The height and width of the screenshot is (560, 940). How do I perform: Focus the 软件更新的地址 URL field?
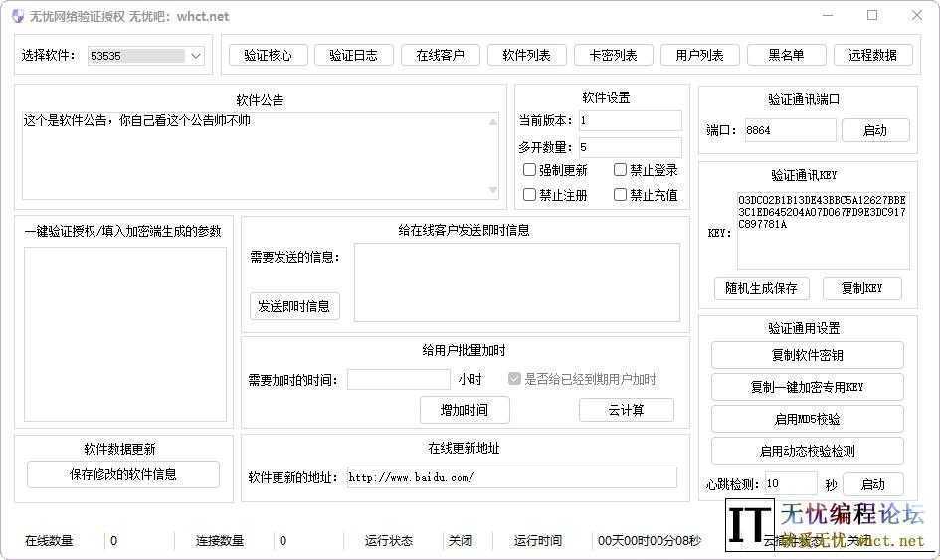click(511, 477)
